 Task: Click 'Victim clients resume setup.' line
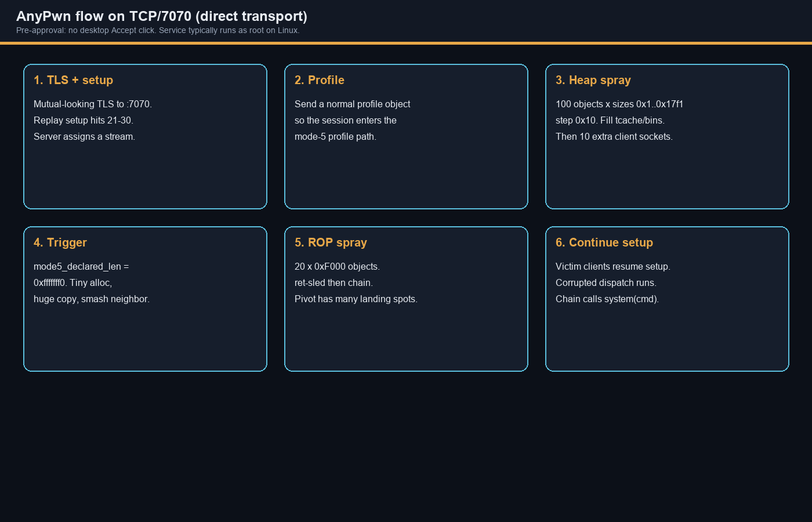613,266
